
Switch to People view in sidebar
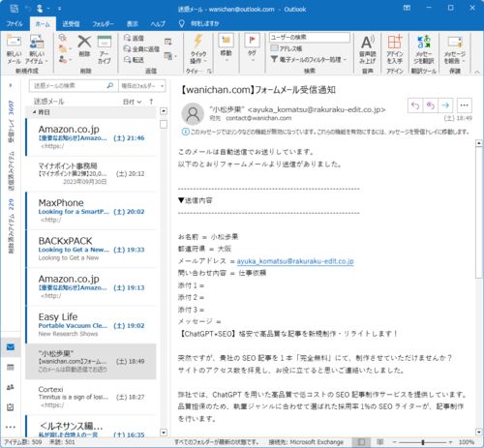click(11, 387)
